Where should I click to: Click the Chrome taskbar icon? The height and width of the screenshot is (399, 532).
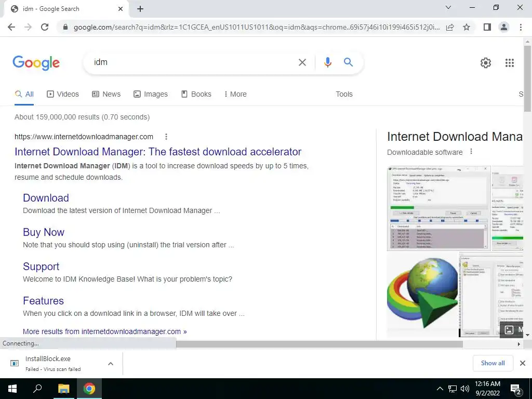[89, 389]
